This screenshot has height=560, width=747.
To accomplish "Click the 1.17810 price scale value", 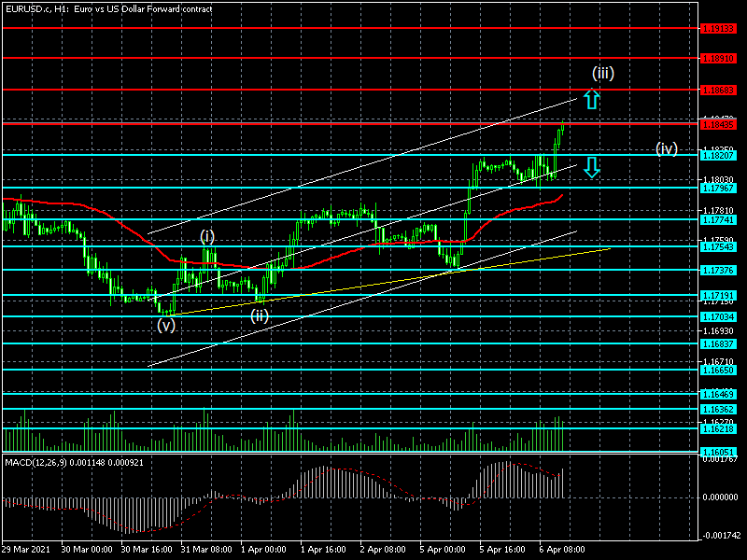I will pos(718,211).
